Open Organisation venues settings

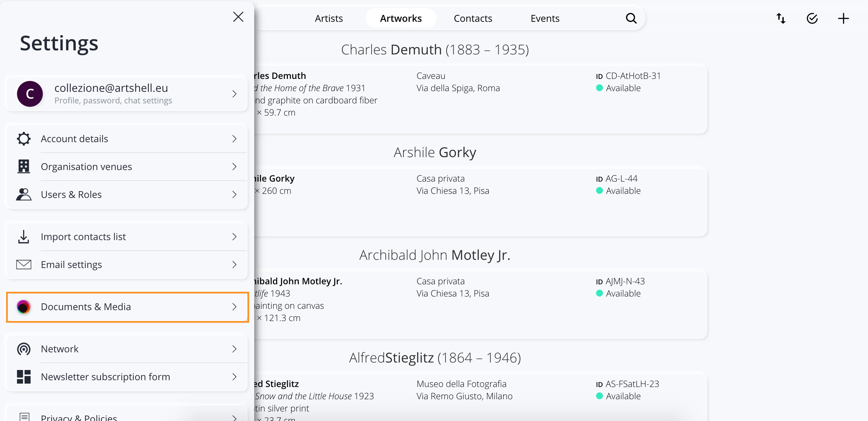[127, 167]
